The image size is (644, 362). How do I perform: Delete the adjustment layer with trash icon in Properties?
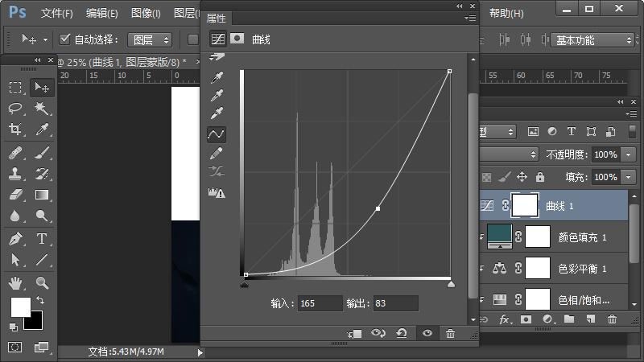[450, 334]
